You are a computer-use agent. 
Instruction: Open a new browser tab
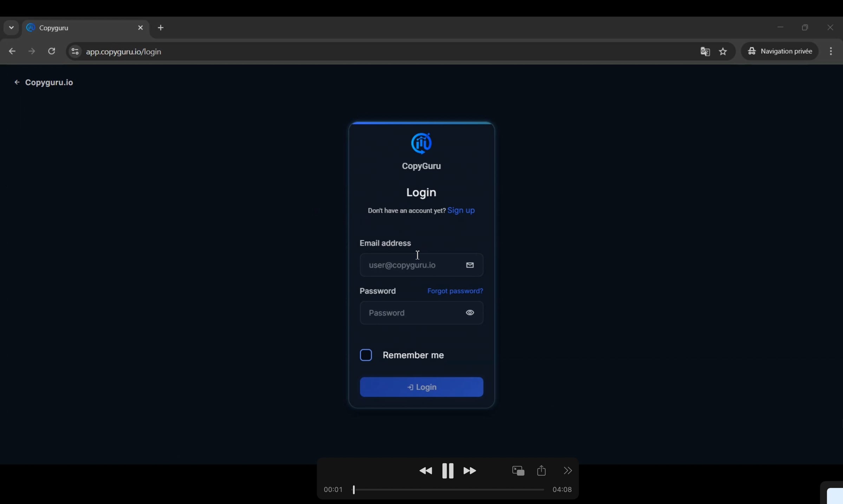[161, 28]
